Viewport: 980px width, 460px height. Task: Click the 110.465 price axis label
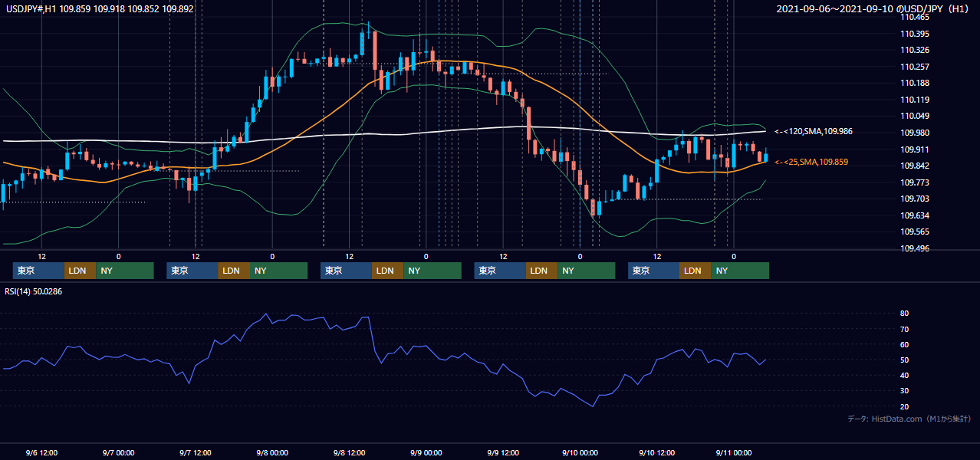click(x=914, y=17)
